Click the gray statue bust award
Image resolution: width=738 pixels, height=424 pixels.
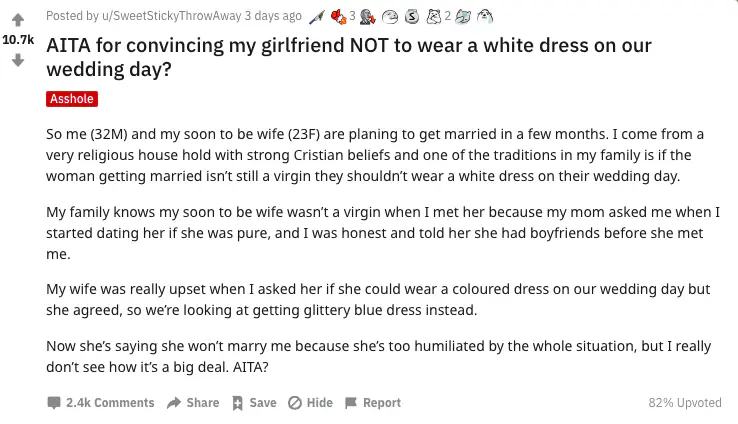367,17
